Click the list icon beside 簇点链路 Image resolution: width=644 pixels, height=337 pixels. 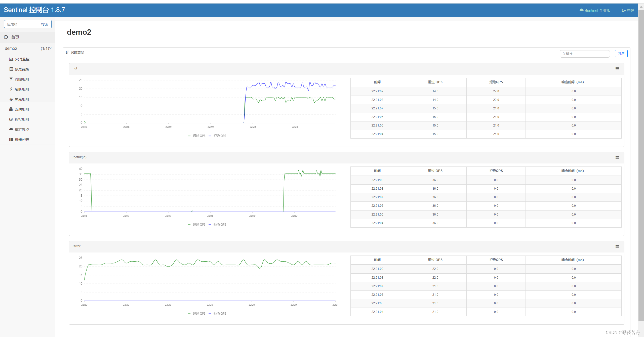[11, 69]
